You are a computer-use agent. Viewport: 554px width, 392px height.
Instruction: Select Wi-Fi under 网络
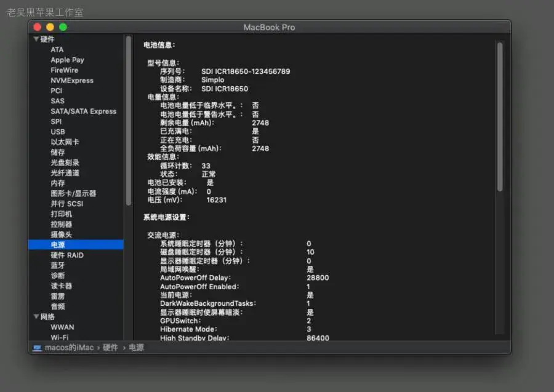click(59, 337)
